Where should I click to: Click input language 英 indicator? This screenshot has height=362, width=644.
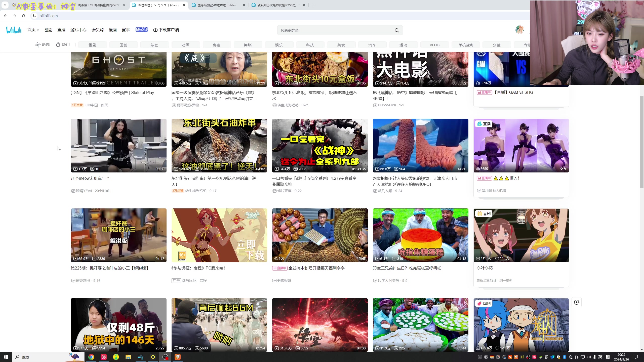[600, 357]
